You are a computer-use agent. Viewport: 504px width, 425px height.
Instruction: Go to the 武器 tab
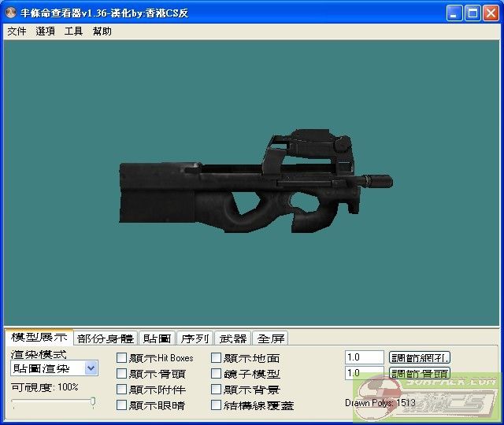(x=232, y=338)
